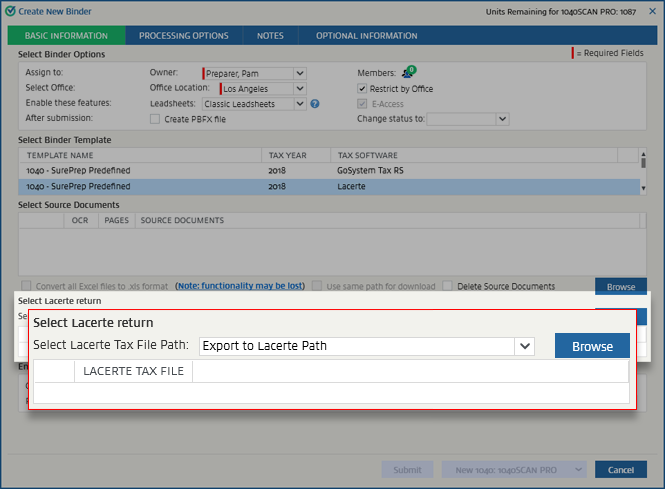Click Browse in Select Lacerte return
Viewport: 665px width, 489px height.
pyautogui.click(x=592, y=346)
